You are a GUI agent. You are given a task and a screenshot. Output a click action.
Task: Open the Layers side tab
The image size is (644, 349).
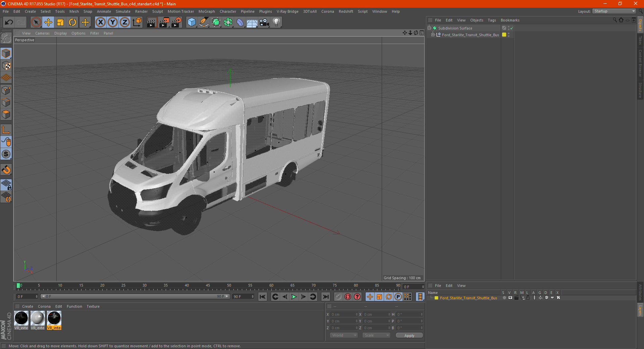click(640, 310)
